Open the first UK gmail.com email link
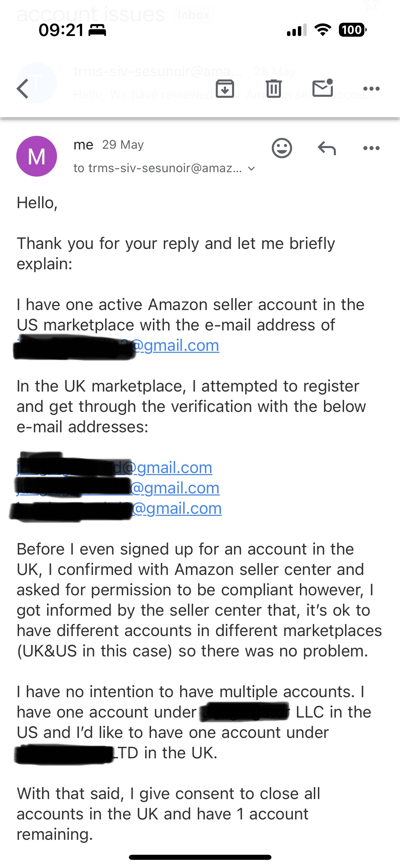 click(x=114, y=468)
